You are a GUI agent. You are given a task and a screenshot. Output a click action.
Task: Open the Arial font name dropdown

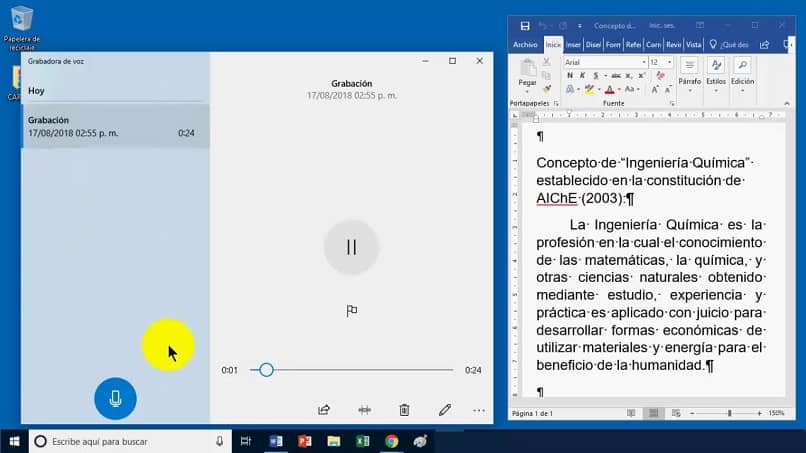(x=604, y=62)
